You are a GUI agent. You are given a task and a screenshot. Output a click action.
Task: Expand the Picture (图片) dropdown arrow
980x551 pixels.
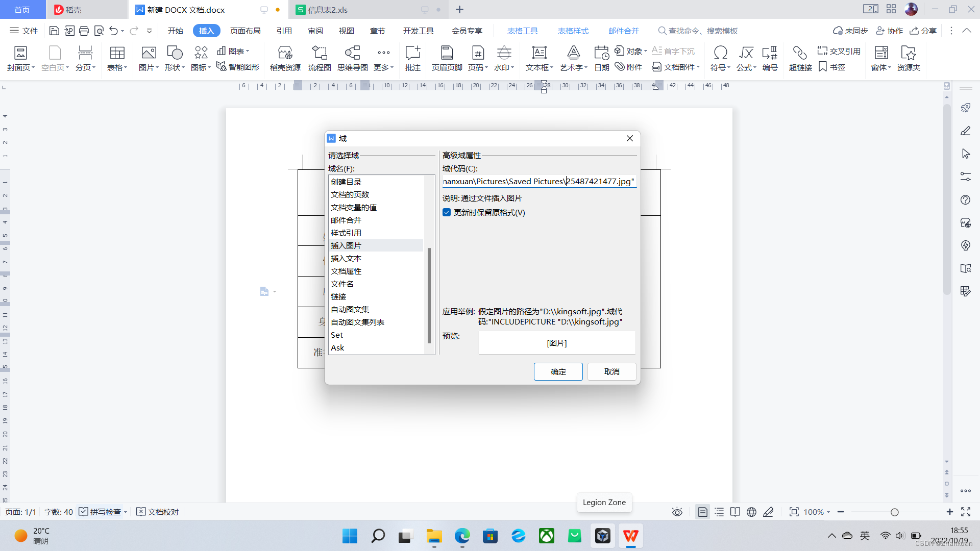tap(157, 67)
